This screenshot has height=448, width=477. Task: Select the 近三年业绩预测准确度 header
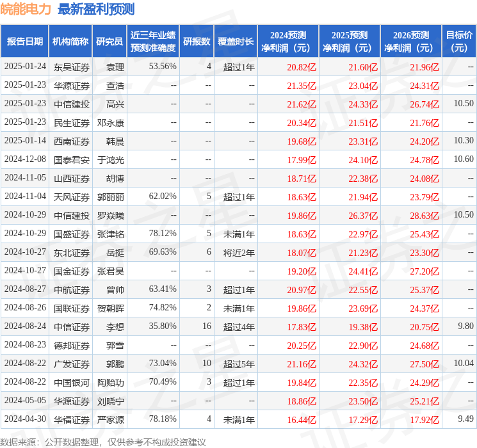pyautogui.click(x=153, y=42)
